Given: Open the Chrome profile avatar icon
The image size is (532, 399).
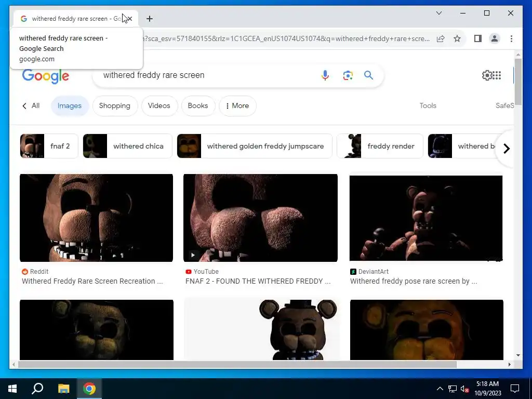Looking at the screenshot, I should coord(495,38).
